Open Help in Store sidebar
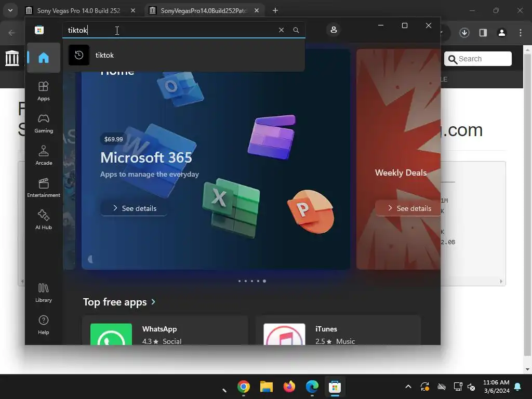This screenshot has width=532, height=399. (x=44, y=325)
